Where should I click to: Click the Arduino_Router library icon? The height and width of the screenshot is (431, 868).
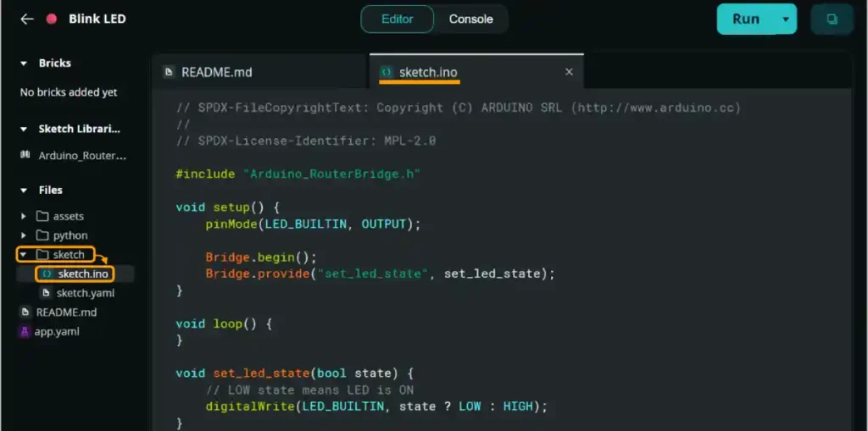(25, 155)
